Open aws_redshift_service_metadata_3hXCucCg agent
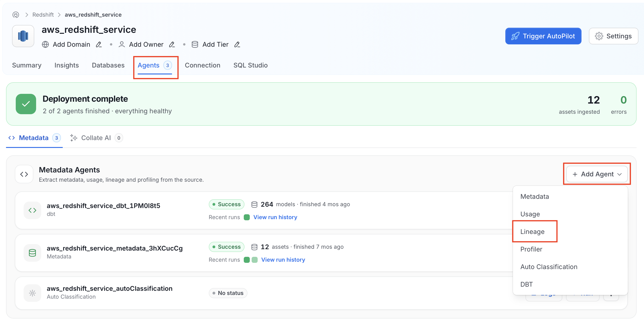This screenshot has width=644, height=325. click(x=115, y=248)
